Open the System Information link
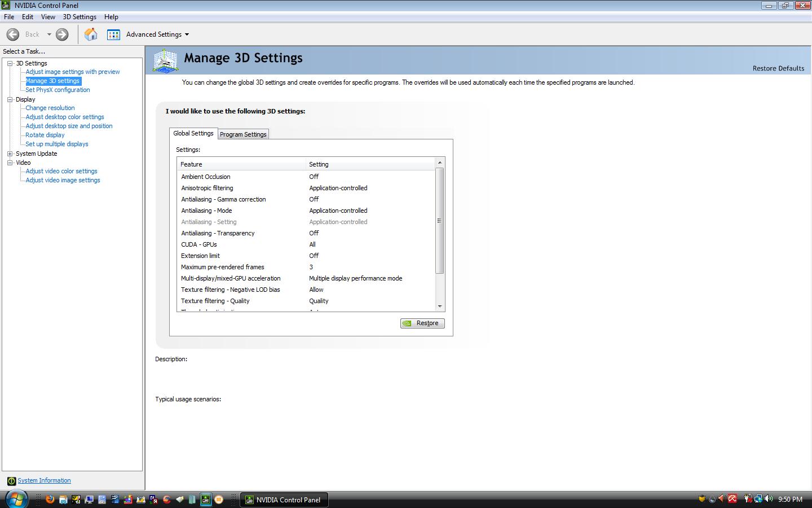The height and width of the screenshot is (508, 812). [x=44, y=481]
